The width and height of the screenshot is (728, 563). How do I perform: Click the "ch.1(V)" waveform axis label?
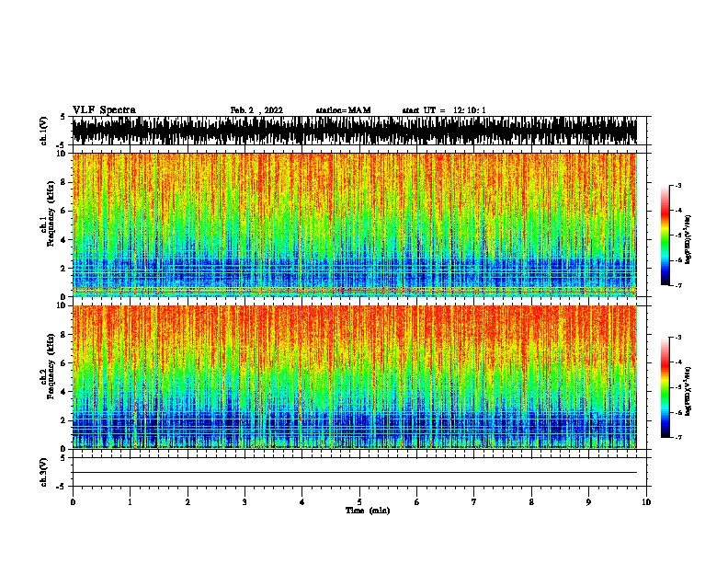click(x=44, y=131)
